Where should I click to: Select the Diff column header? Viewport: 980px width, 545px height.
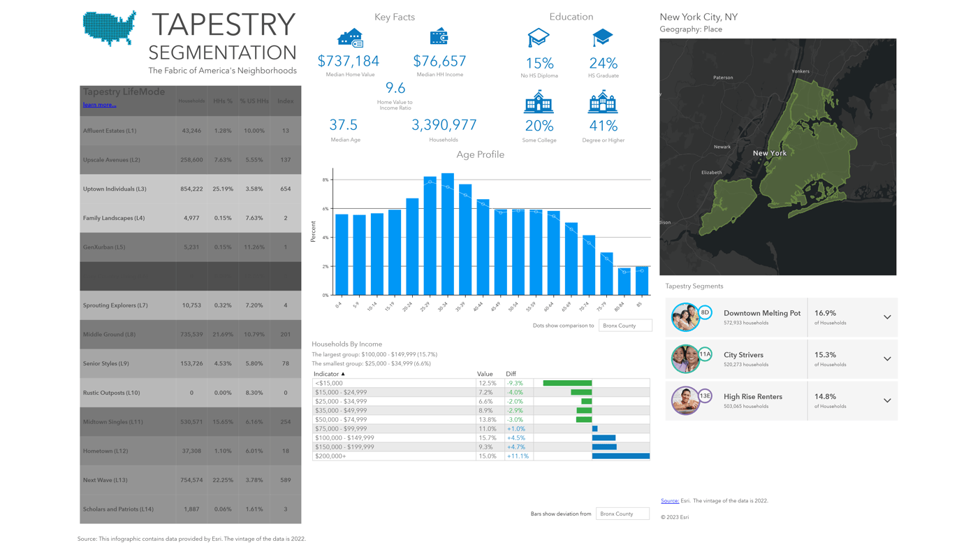511,374
